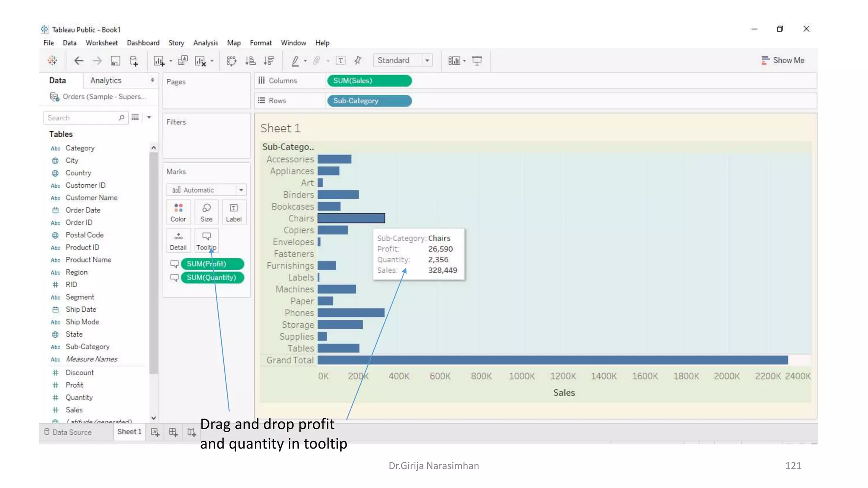Image resolution: width=868 pixels, height=488 pixels.
Task: Open the Dashboard menu
Action: coord(143,43)
